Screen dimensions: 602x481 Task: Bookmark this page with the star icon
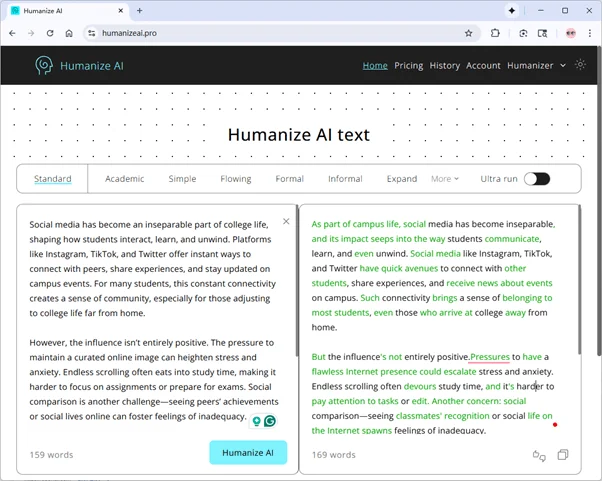[468, 32]
